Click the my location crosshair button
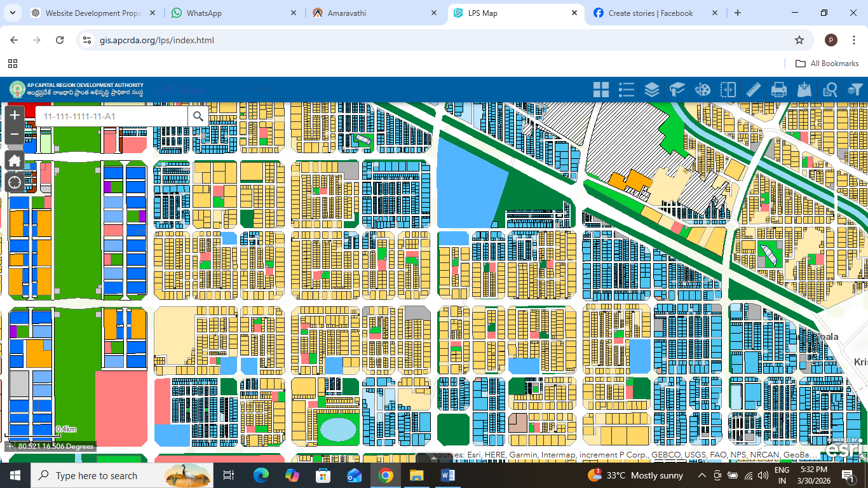868x488 pixels. click(15, 182)
